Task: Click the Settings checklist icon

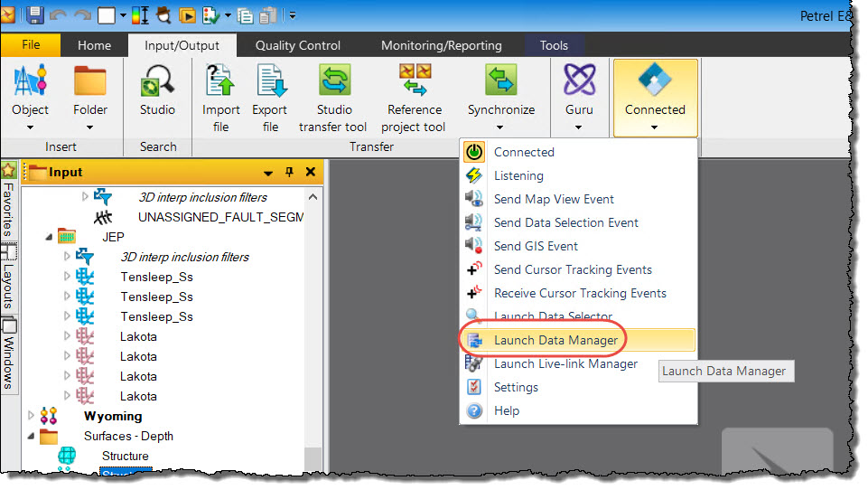Action: tap(474, 387)
